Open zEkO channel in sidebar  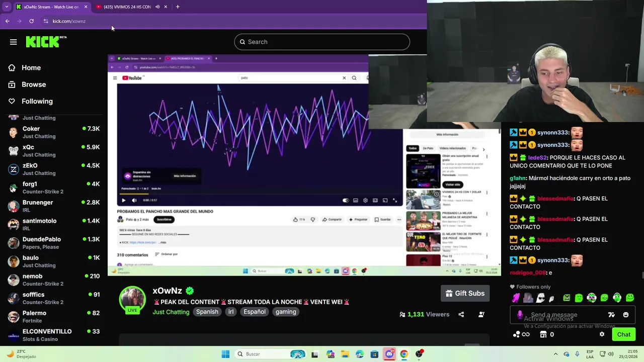(54, 169)
